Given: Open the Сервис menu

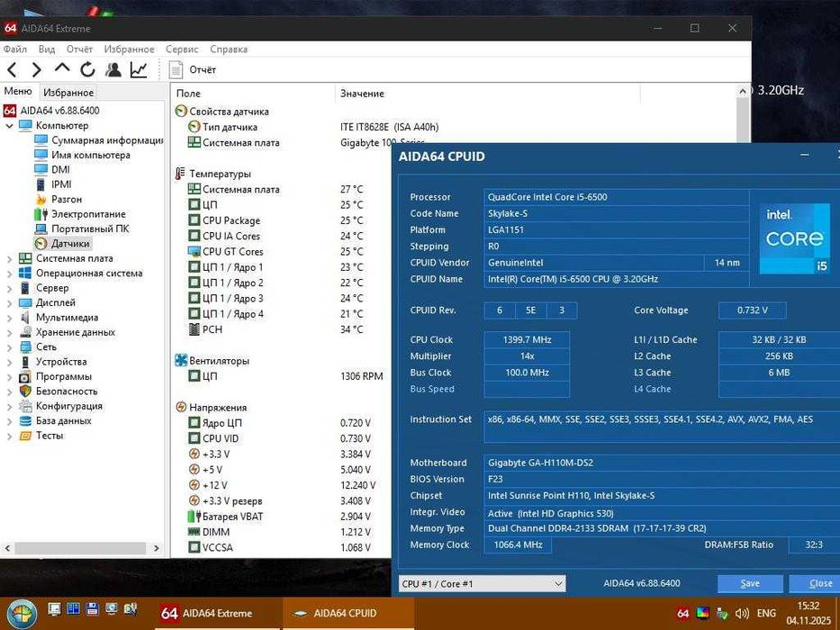Looking at the screenshot, I should 182,49.
